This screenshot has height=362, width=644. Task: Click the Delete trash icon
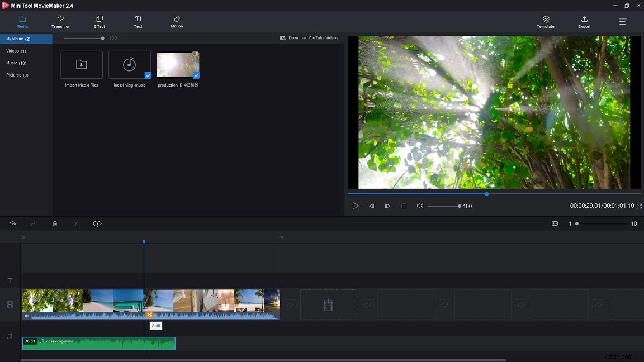pos(54,223)
